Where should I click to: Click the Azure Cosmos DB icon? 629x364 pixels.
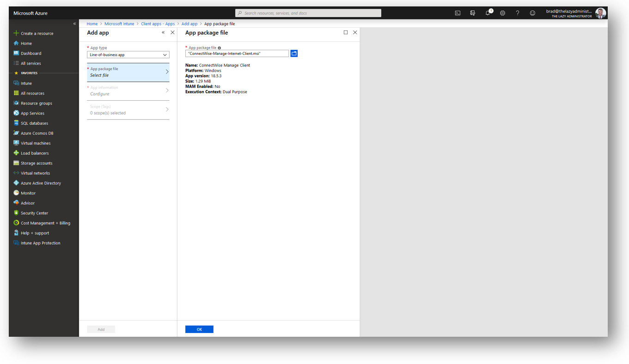pyautogui.click(x=16, y=133)
